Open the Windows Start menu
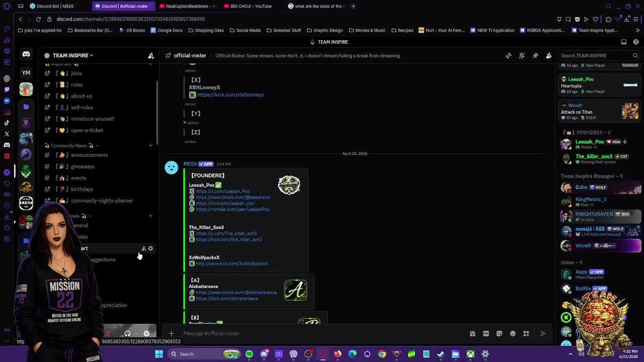 159,354
